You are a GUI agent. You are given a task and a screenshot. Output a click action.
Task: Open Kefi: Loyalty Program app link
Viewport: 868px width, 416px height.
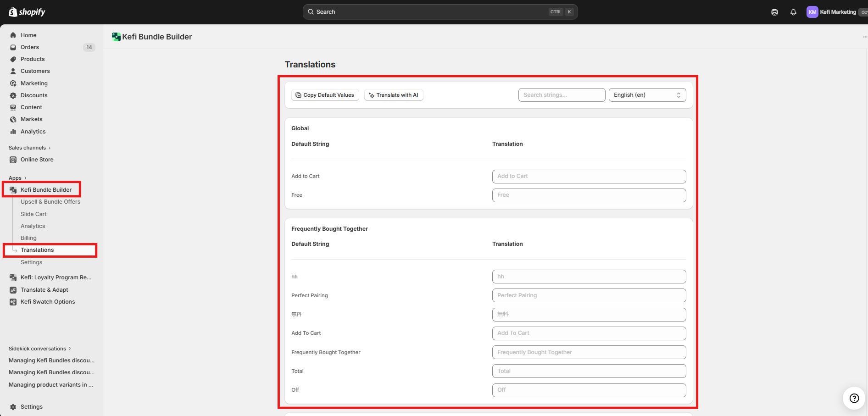[x=56, y=277]
